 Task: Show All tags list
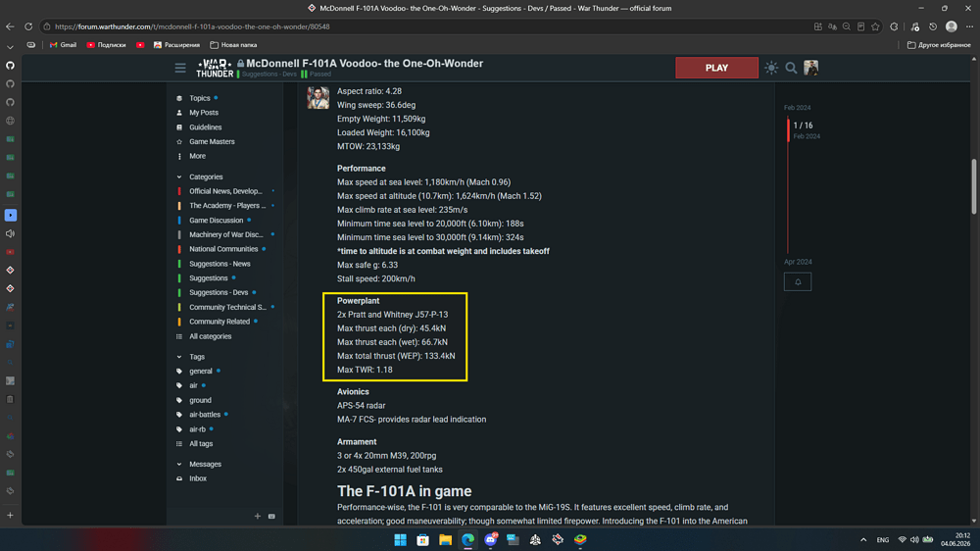coord(201,443)
